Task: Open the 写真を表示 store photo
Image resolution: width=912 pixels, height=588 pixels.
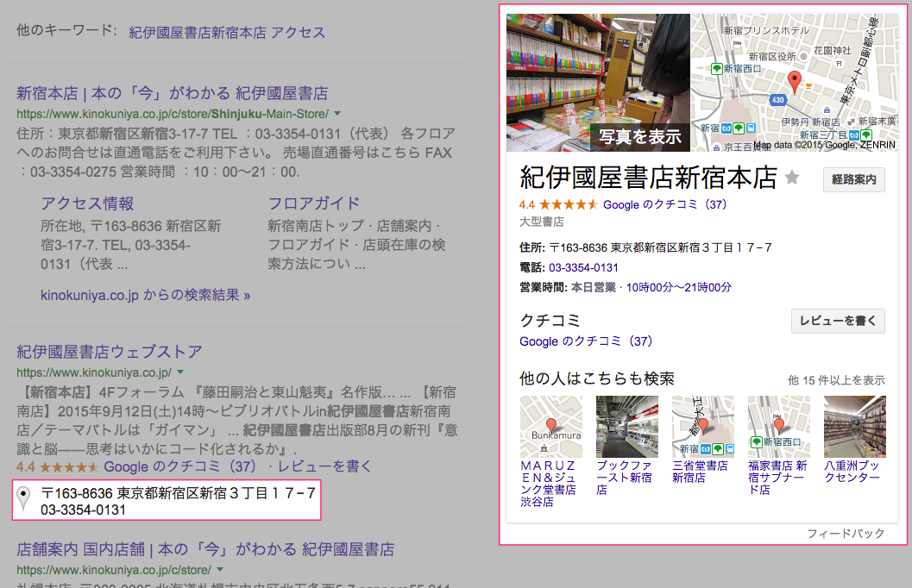Action: click(598, 83)
